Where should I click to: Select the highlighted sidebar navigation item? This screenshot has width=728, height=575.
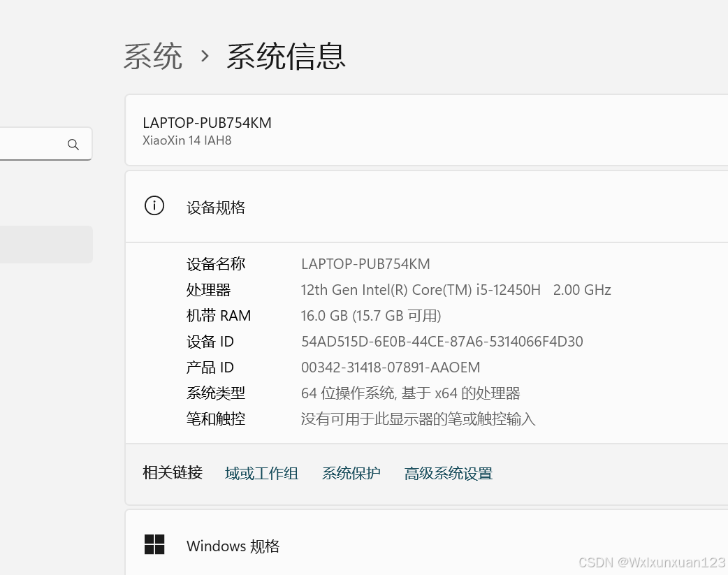(46, 245)
